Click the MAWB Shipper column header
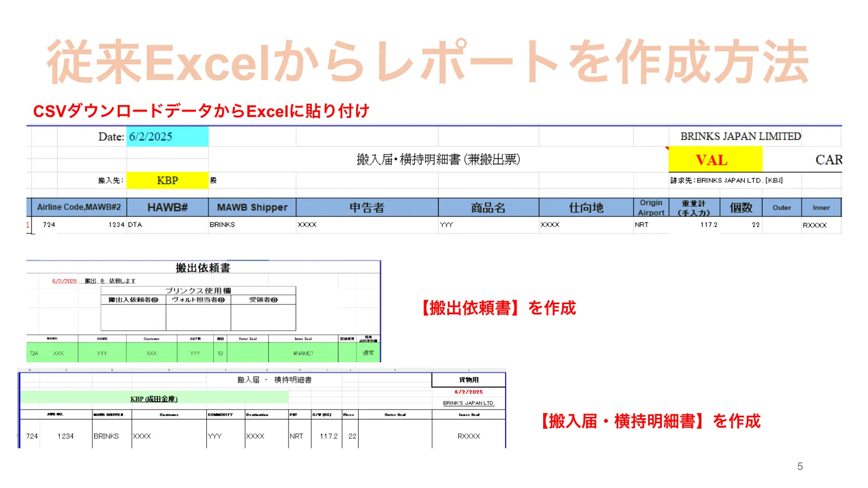868x488 pixels. tap(252, 207)
